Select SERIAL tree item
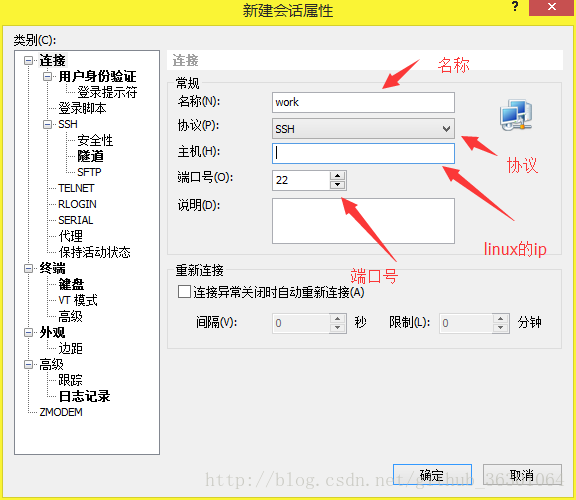The image size is (576, 500). (x=76, y=220)
